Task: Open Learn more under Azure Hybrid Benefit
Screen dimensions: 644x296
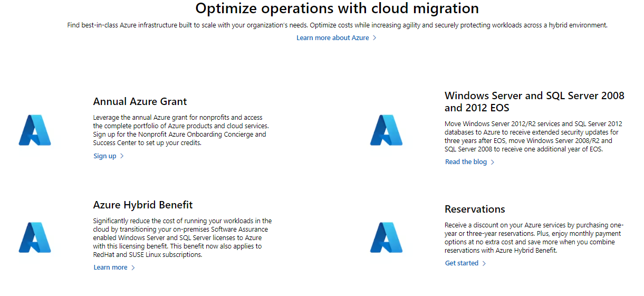Action: pyautogui.click(x=110, y=268)
